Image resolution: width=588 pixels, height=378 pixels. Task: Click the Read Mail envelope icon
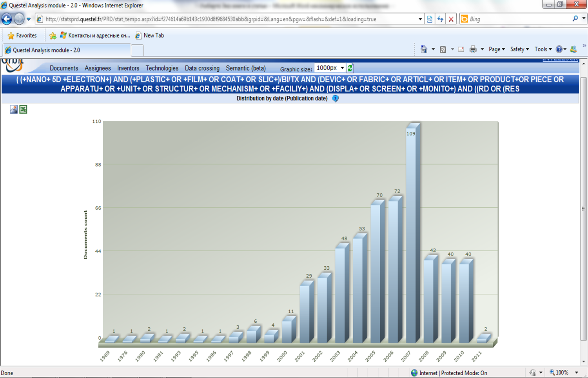click(x=461, y=49)
